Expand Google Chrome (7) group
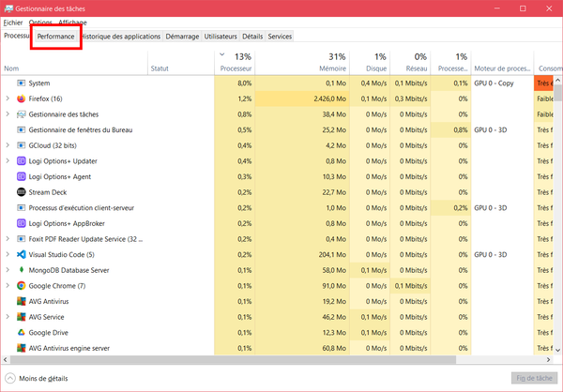Image resolution: width=563 pixels, height=392 pixels. (x=8, y=286)
